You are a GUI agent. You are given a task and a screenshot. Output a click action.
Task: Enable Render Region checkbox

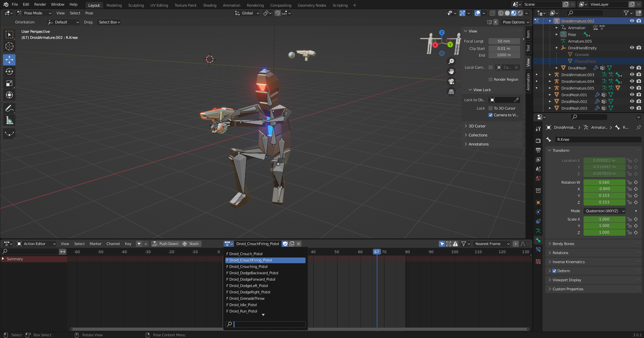tap(491, 79)
